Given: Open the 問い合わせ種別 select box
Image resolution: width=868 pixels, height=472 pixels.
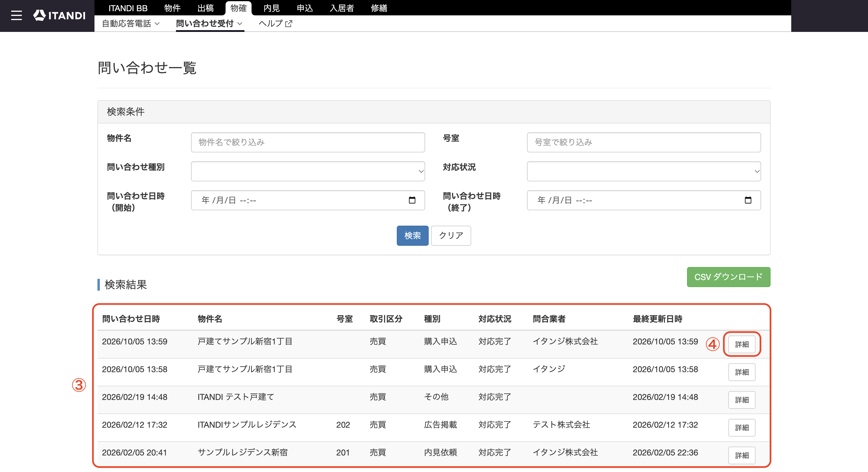Looking at the screenshot, I should (308, 171).
